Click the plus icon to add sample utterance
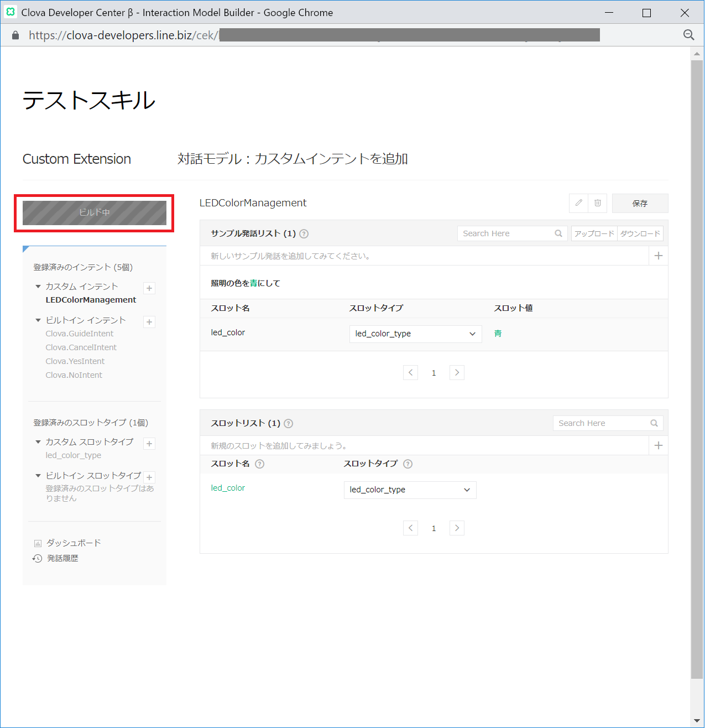The image size is (705, 728). pos(658,256)
